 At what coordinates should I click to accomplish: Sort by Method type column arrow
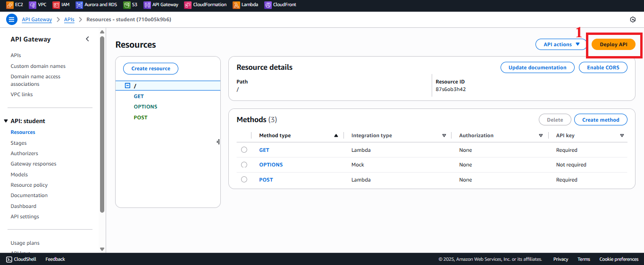pyautogui.click(x=336, y=135)
